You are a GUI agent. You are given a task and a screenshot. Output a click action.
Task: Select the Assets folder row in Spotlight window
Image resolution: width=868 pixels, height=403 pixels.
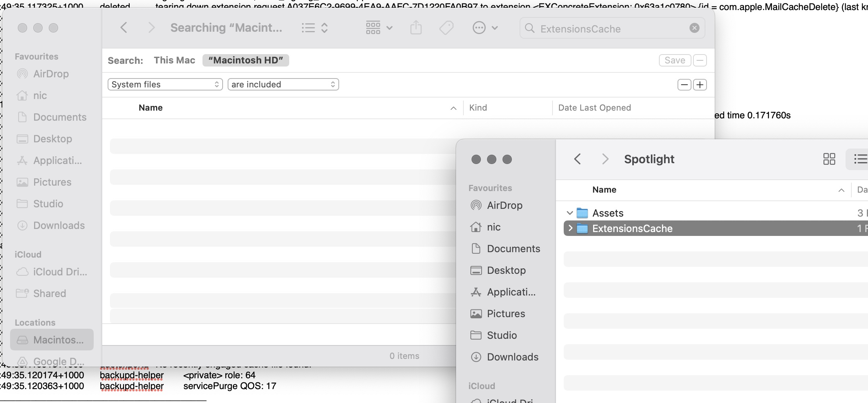coord(716,213)
